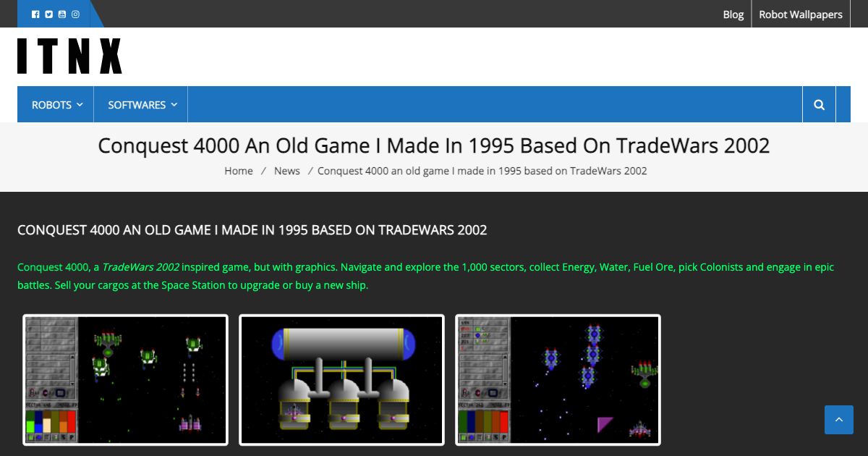Click the ITNX logo
Viewport: 868px width, 456px height.
point(69,54)
